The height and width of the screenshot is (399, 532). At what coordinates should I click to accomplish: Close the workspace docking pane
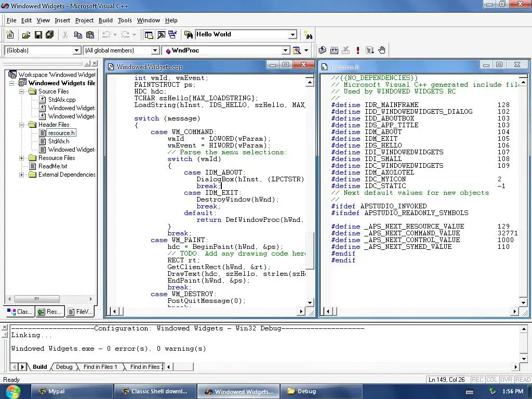(95, 63)
